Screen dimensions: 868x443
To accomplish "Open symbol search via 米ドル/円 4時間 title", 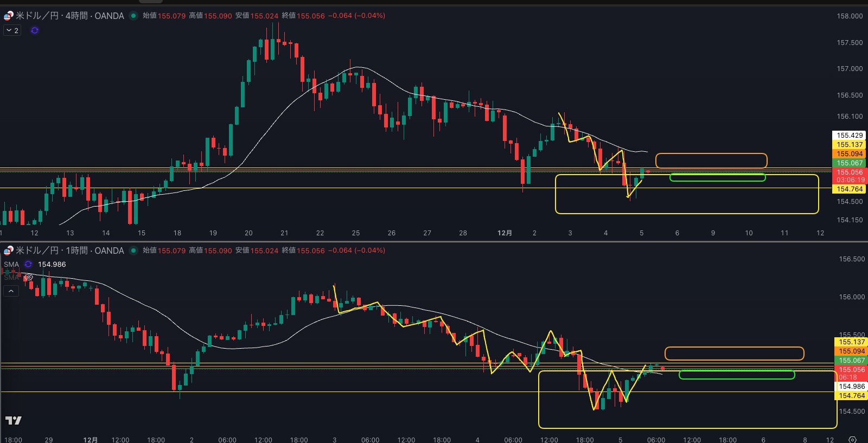I will pos(70,16).
